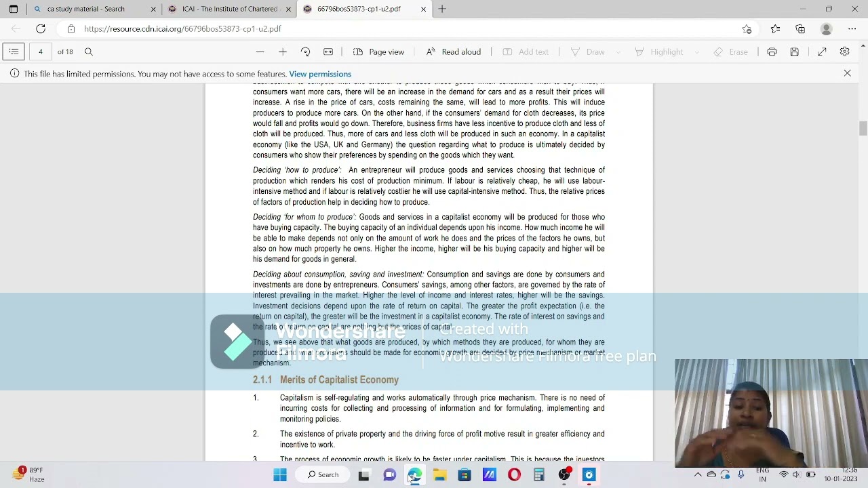The width and height of the screenshot is (868, 488).
Task: Open Microsoft Store from taskbar
Action: coord(465,474)
